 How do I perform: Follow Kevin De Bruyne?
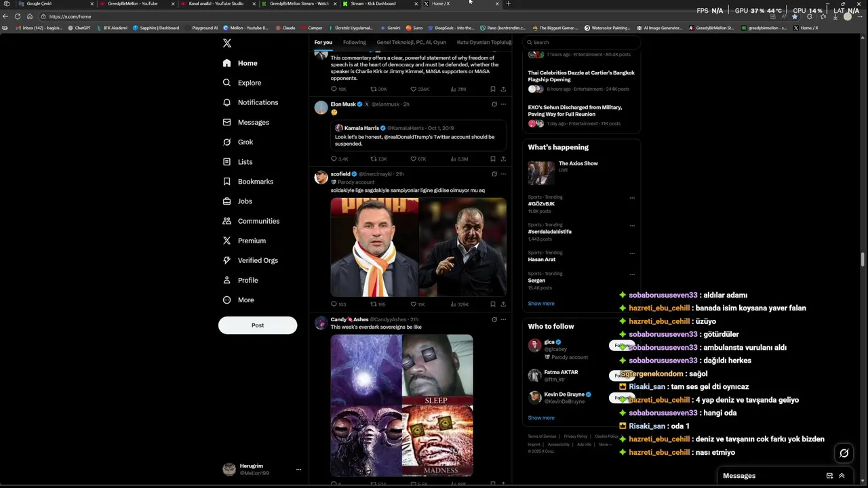620,398
